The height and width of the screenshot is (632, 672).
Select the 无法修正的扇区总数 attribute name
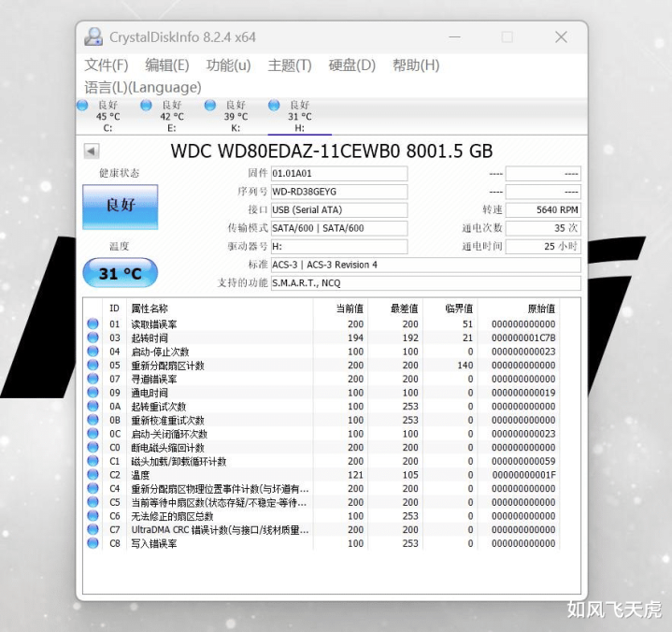(172, 516)
